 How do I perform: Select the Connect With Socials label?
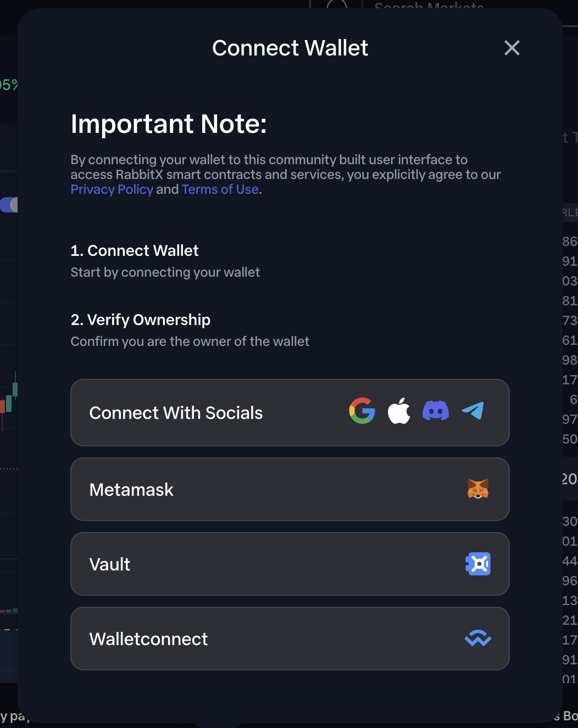point(176,413)
